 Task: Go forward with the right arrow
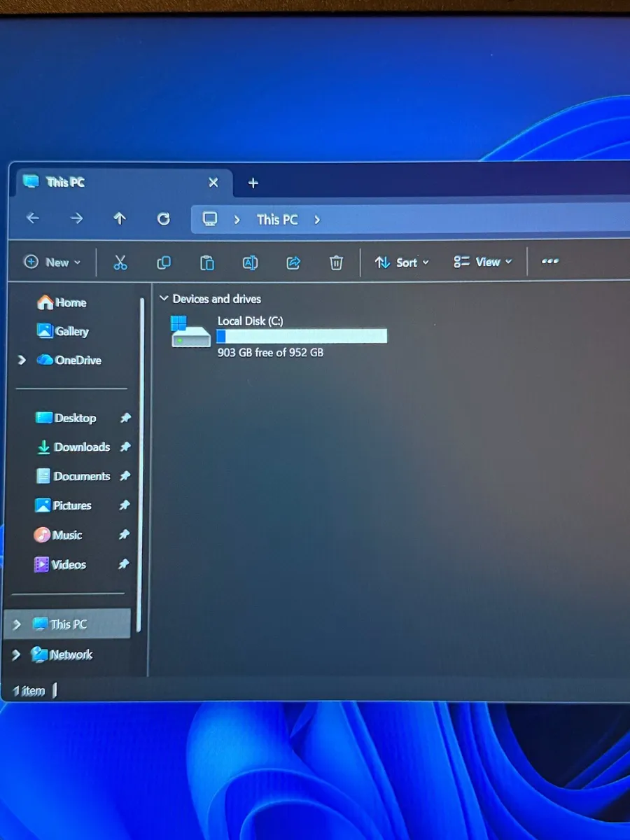[x=76, y=218]
